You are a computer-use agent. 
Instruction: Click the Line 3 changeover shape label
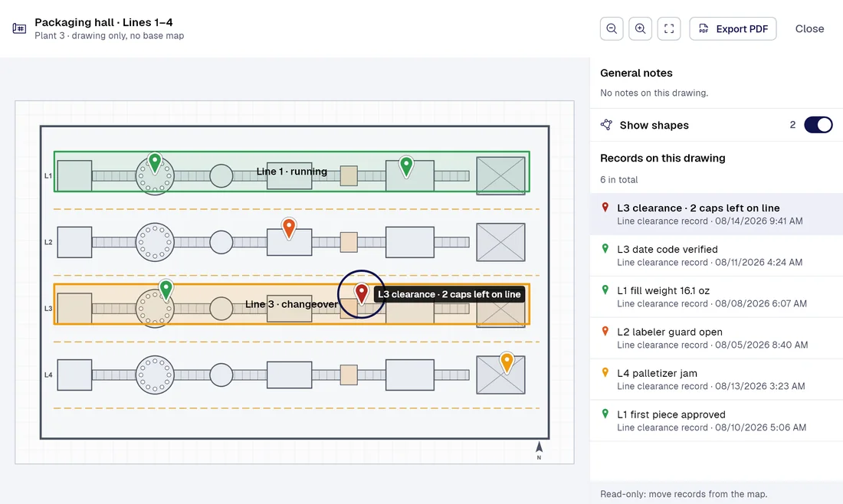(x=291, y=304)
